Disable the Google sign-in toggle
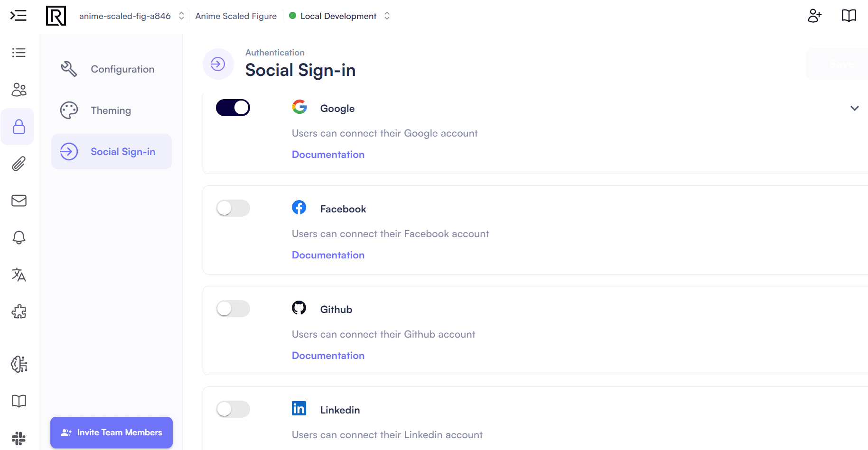 (x=233, y=108)
